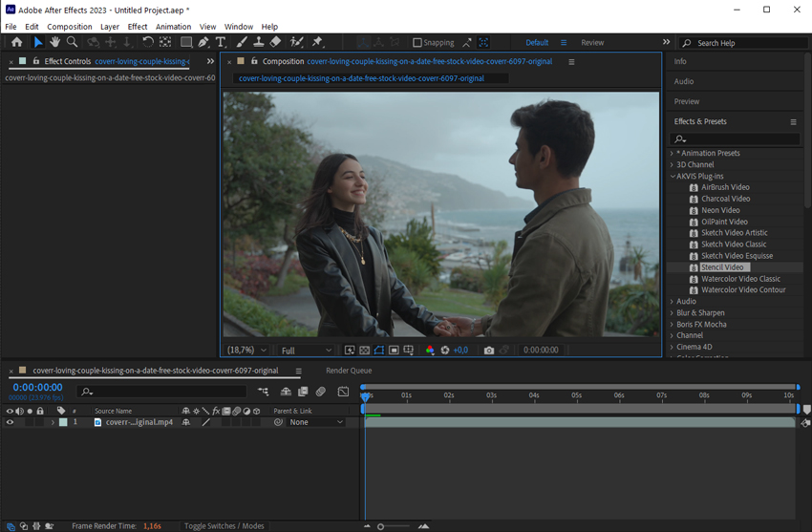Click the Stencil Video effect entry

[722, 267]
